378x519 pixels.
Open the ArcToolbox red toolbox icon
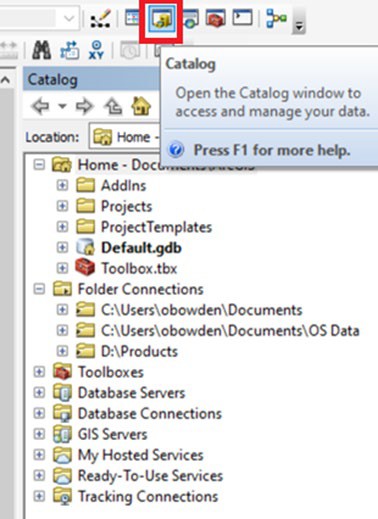point(215,19)
